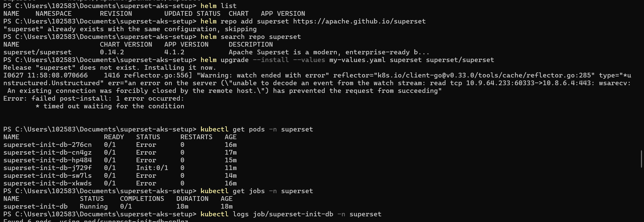The height and width of the screenshot is (222, 644).
Task: Click the kubectl get jobs command
Action: click(x=257, y=191)
